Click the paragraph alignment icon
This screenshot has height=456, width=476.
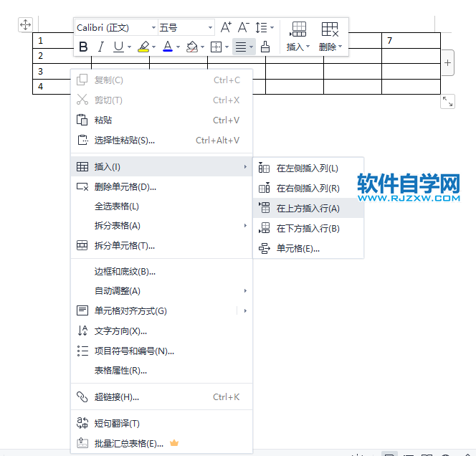point(241,47)
